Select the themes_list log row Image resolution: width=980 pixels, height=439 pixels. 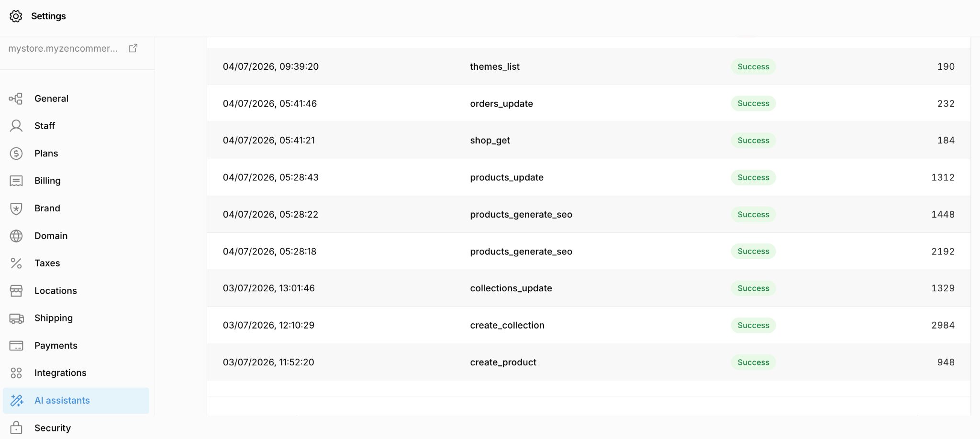click(589, 66)
